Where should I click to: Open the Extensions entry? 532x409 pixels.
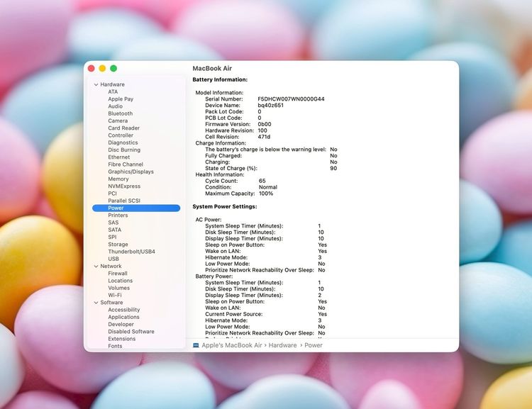pyautogui.click(x=121, y=339)
